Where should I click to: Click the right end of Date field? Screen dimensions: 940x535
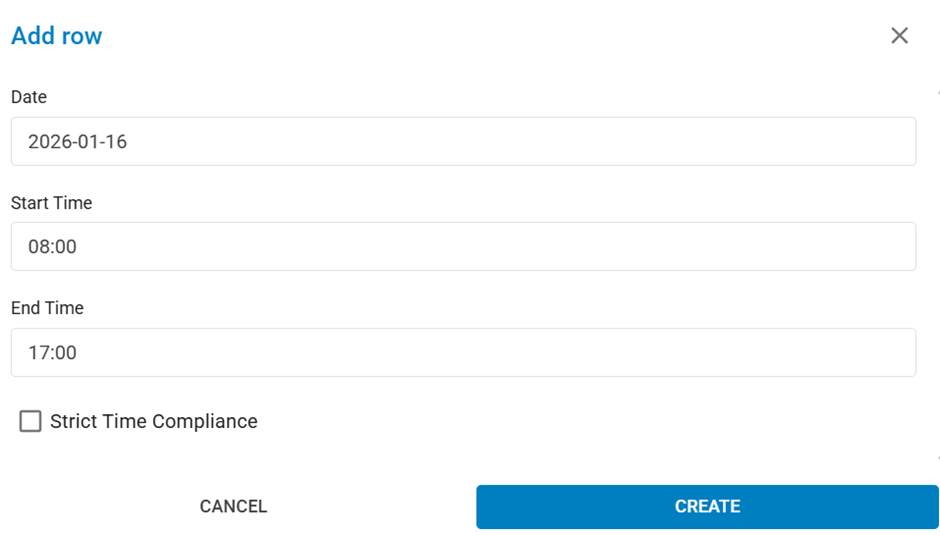895,142
